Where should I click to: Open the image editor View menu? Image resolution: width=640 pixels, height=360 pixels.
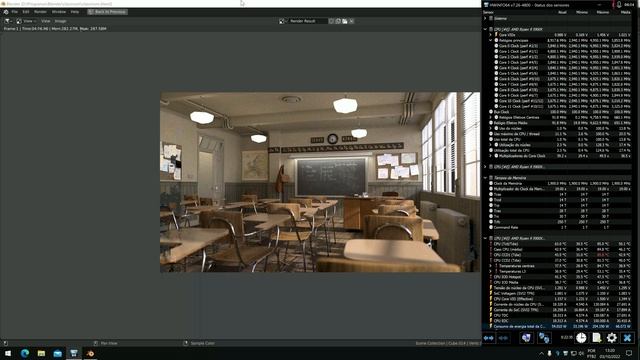(45, 21)
